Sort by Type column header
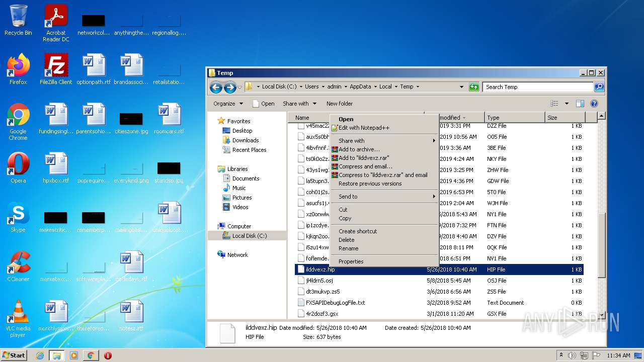The width and height of the screenshot is (644, 362). point(515,118)
